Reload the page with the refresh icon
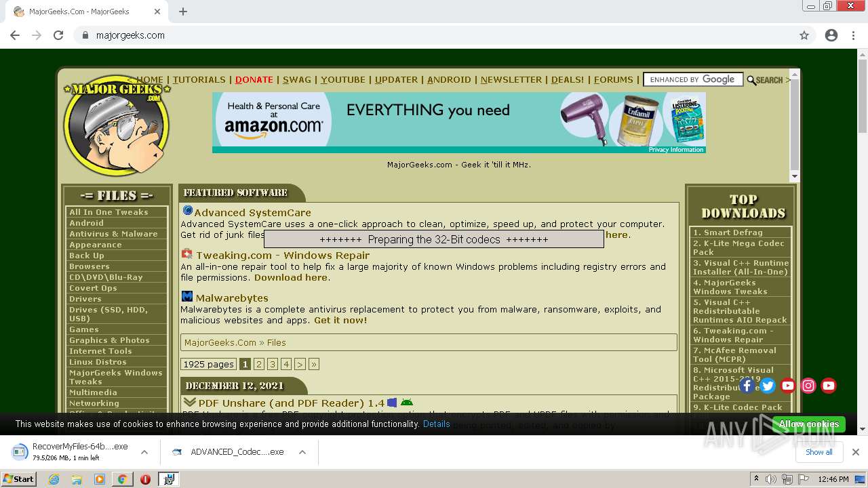This screenshot has height=488, width=868. tap(58, 35)
